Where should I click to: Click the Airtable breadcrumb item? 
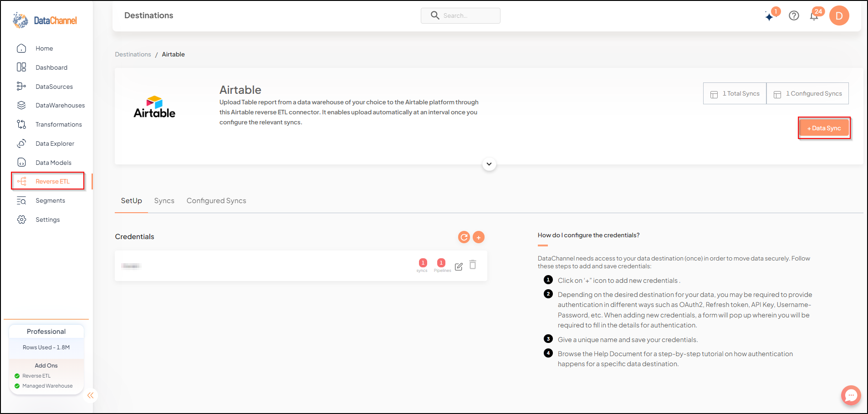point(173,54)
